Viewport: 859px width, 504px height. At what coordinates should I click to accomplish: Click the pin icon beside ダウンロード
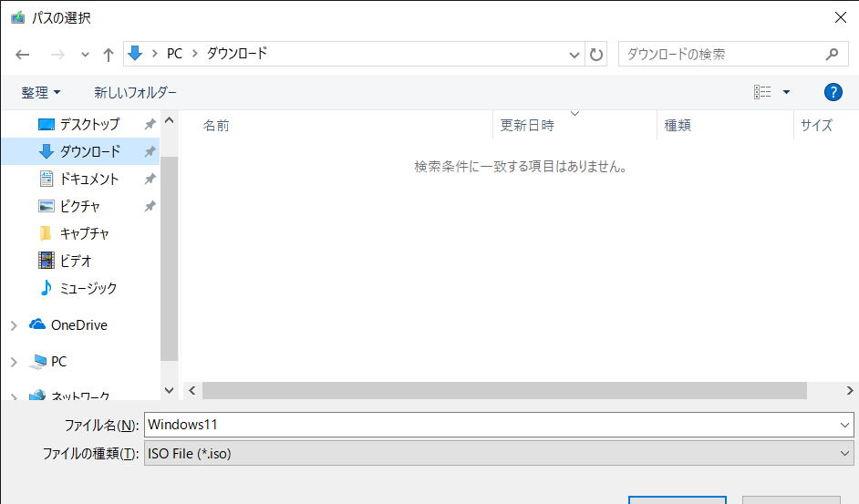150,152
